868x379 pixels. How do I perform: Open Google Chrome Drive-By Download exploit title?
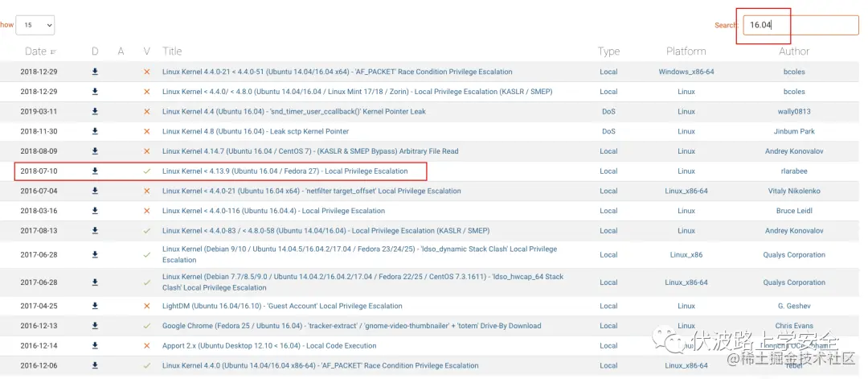[351, 326]
